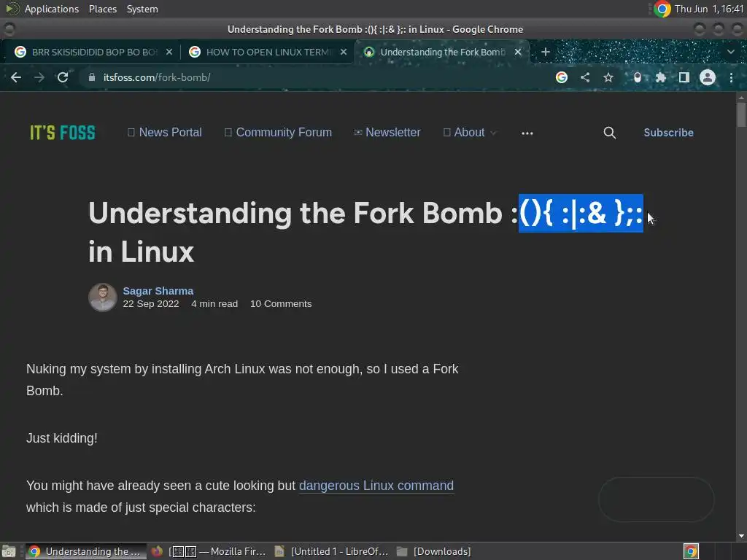Toggle the Chrome side panel icon

[684, 77]
